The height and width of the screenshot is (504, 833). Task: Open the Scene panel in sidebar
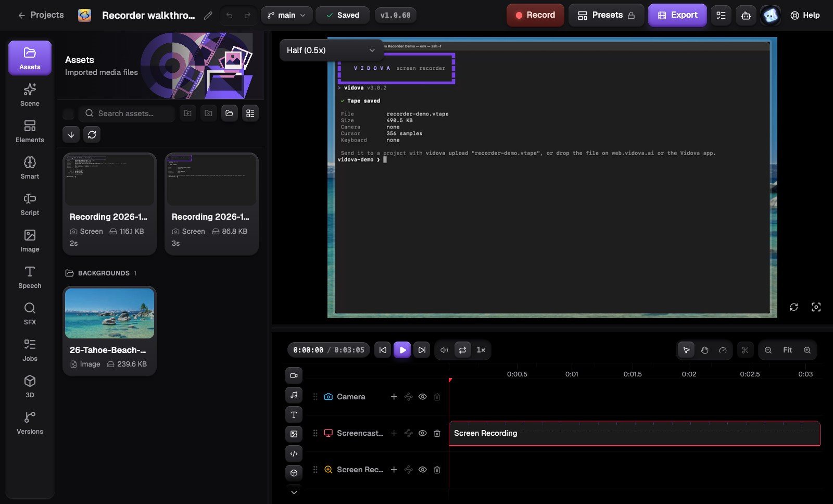coord(30,95)
